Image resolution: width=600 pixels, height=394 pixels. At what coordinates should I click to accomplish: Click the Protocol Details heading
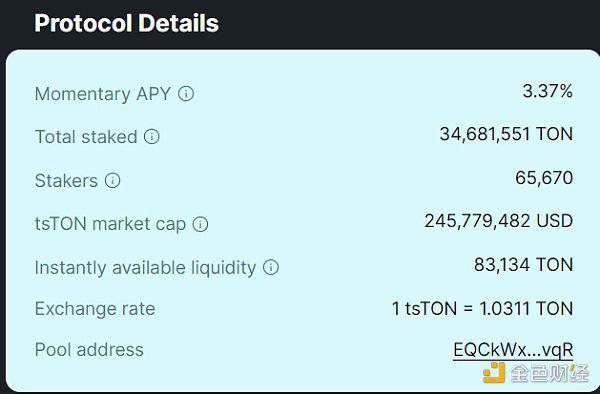pyautogui.click(x=127, y=23)
